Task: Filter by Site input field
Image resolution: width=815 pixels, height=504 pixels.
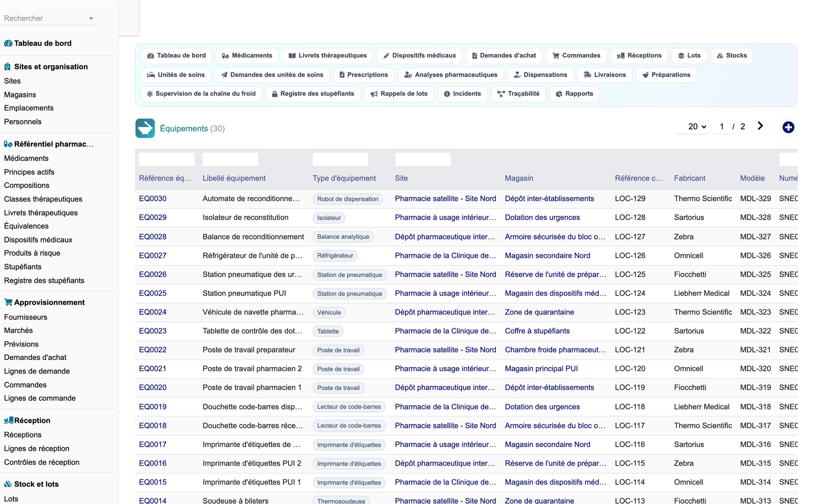Action: pyautogui.click(x=423, y=159)
